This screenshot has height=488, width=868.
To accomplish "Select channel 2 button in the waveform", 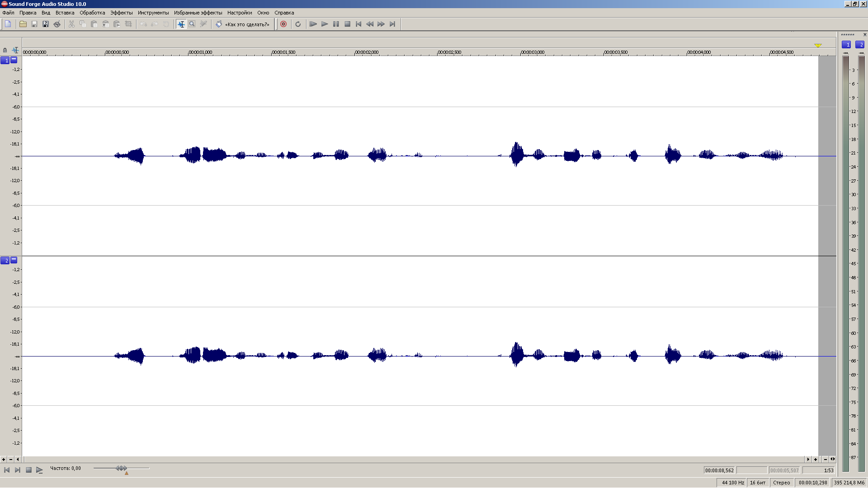I will pos(5,260).
